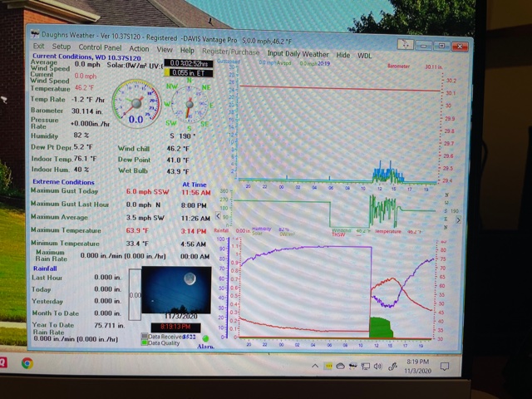Click the Data Quality green indicator box
This screenshot has height=399, width=532.
tap(145, 342)
